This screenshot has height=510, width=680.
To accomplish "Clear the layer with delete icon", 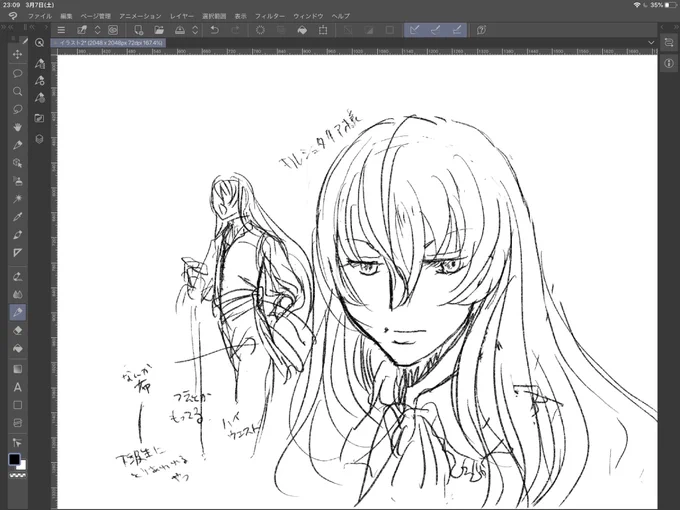I will pyautogui.click(x=260, y=30).
